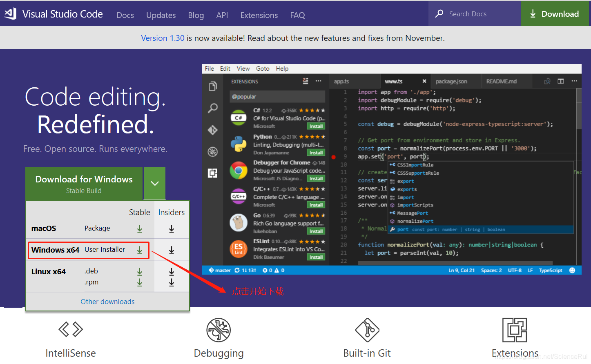Screen dimensions: 591x364
Task: Select the Debug icon in activity bar
Action: click(213, 152)
